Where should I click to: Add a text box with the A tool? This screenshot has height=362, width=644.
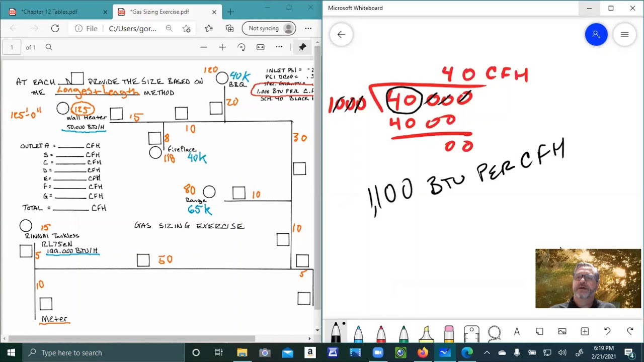[517, 332]
